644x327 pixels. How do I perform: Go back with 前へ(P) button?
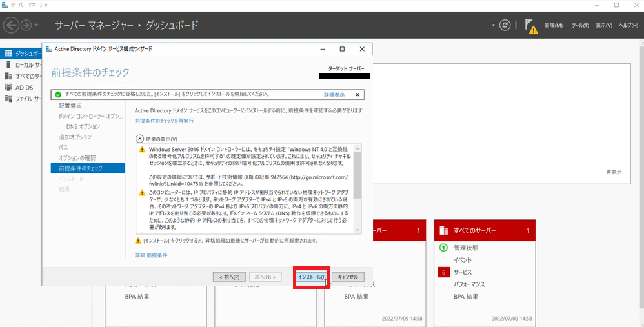click(x=229, y=277)
